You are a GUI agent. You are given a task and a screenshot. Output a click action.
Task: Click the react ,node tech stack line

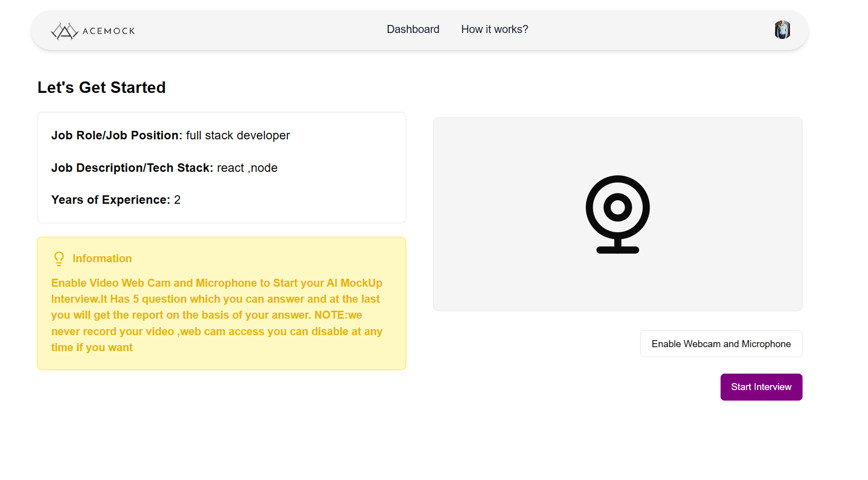(x=247, y=168)
